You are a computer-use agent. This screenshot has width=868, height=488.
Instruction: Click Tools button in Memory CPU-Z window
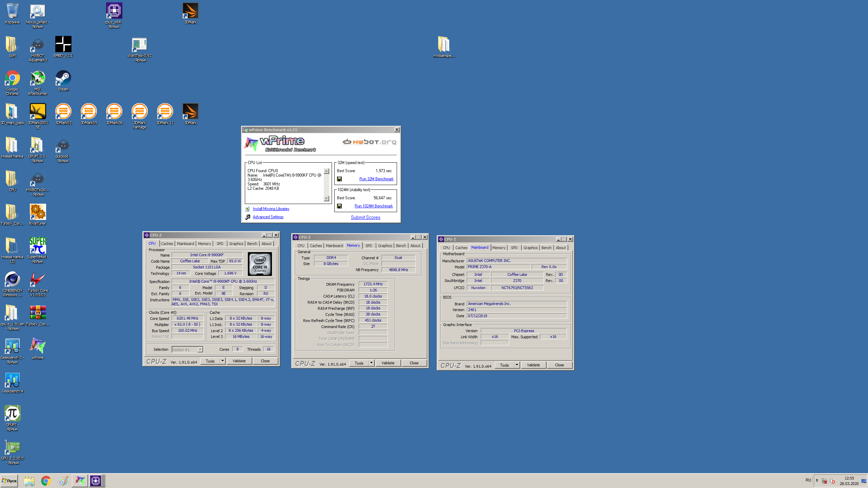(x=359, y=363)
